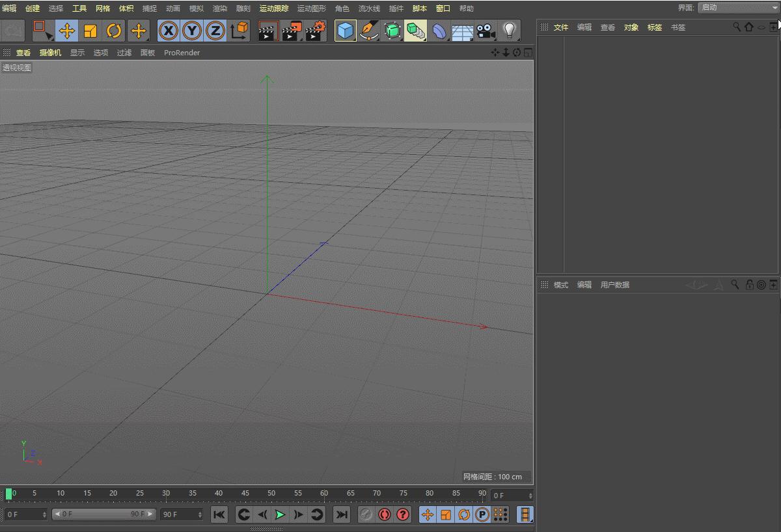Go to start of animation
Screen dimensions: 781x532
219,514
